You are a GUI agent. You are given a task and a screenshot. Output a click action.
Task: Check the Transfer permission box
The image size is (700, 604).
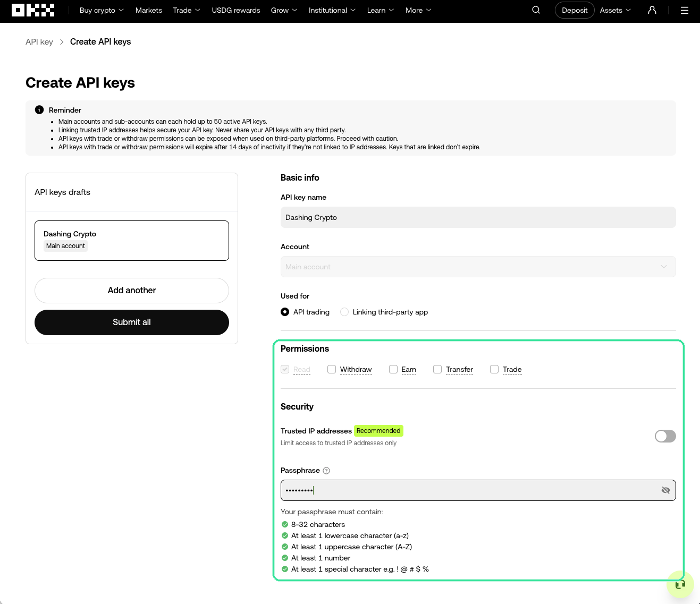(437, 369)
